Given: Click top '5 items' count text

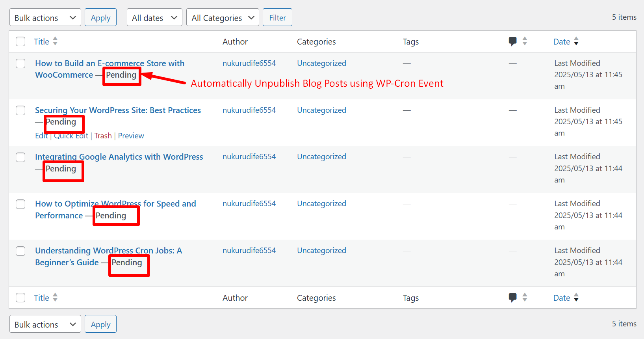Looking at the screenshot, I should click(624, 17).
